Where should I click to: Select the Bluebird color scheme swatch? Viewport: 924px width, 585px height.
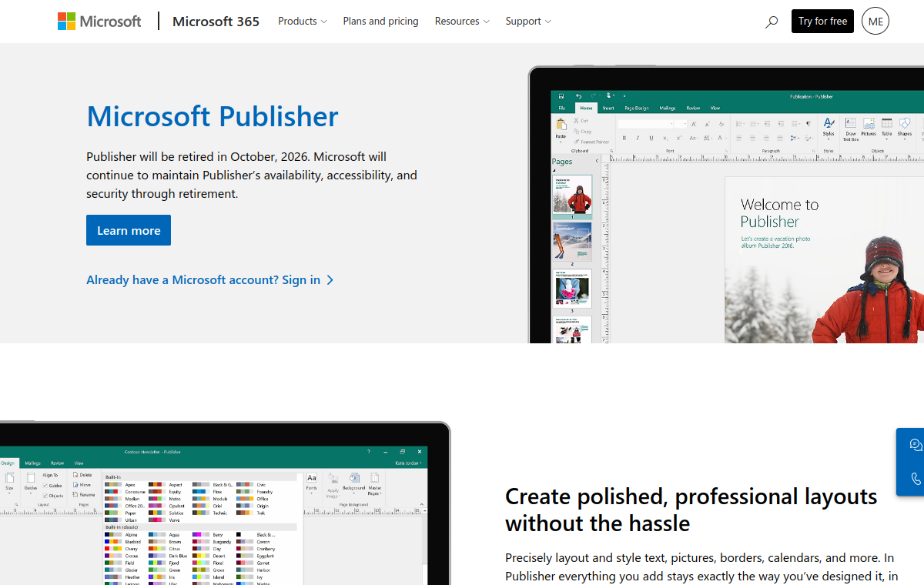113,541
